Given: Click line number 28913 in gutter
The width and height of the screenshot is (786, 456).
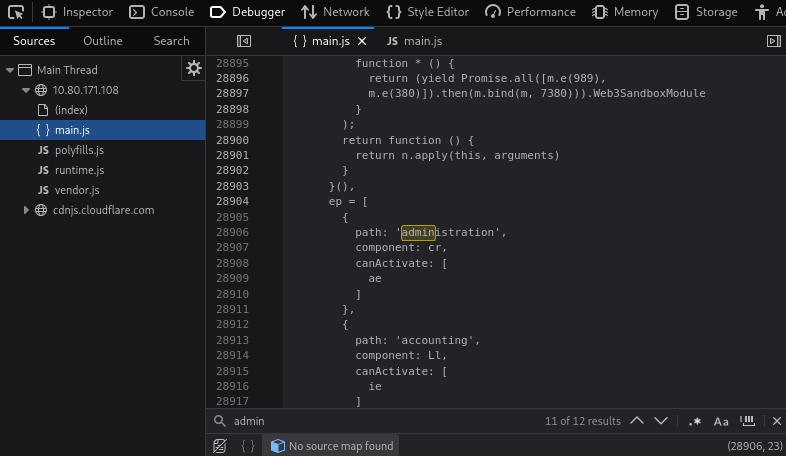Looking at the screenshot, I should (232, 340).
